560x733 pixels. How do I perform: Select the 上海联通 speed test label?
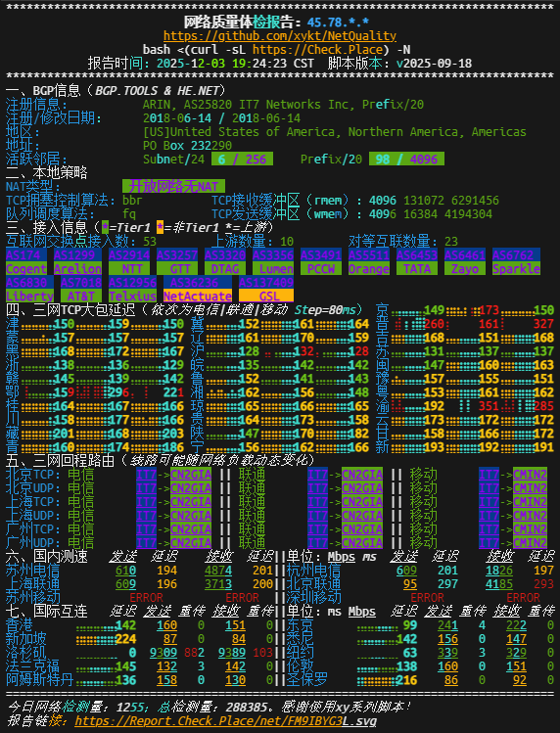(33, 584)
